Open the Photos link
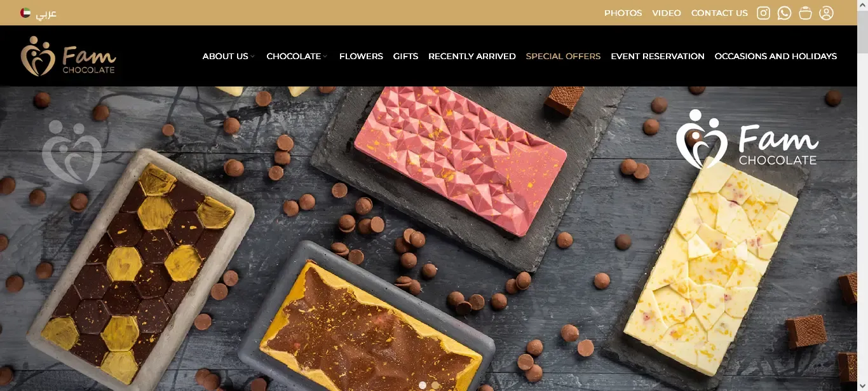 [623, 13]
